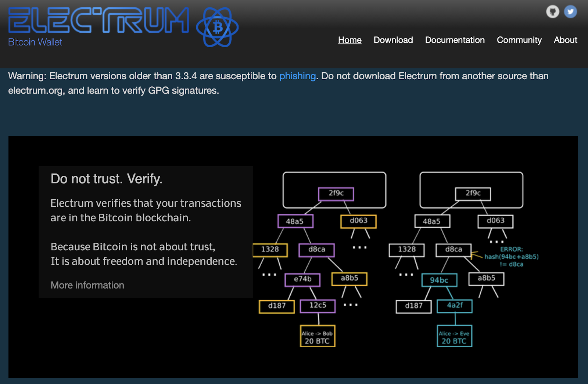588x384 pixels.
Task: Go to the Home menu item
Action: tap(349, 40)
